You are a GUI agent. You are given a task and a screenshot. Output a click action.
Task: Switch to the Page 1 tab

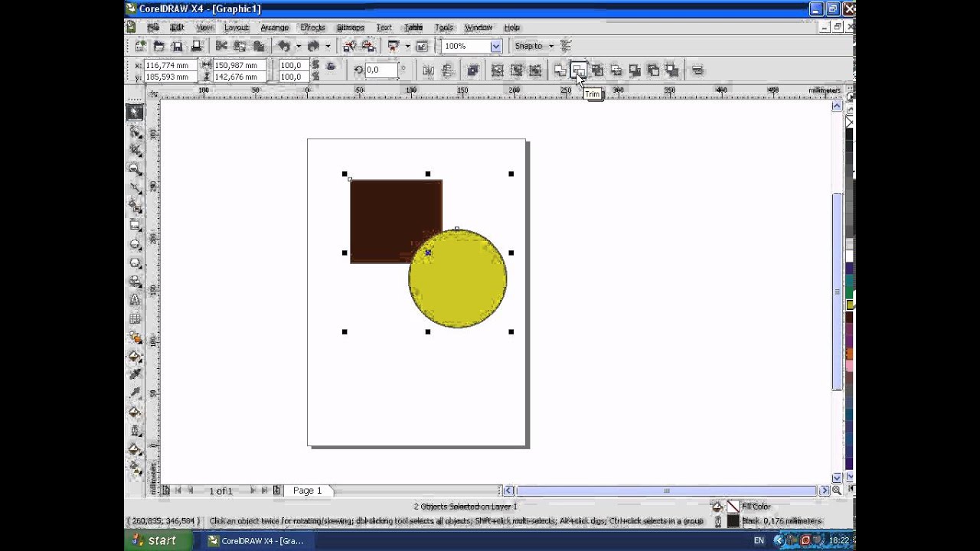307,491
